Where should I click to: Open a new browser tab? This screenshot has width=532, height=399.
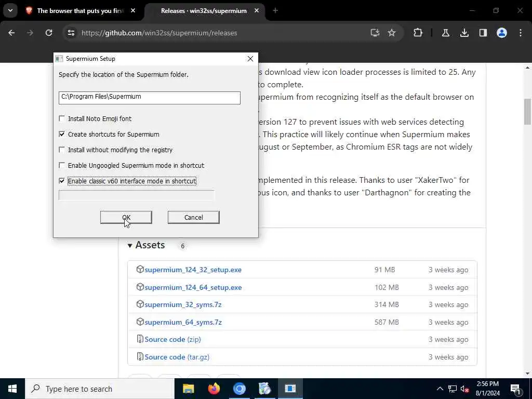(275, 11)
